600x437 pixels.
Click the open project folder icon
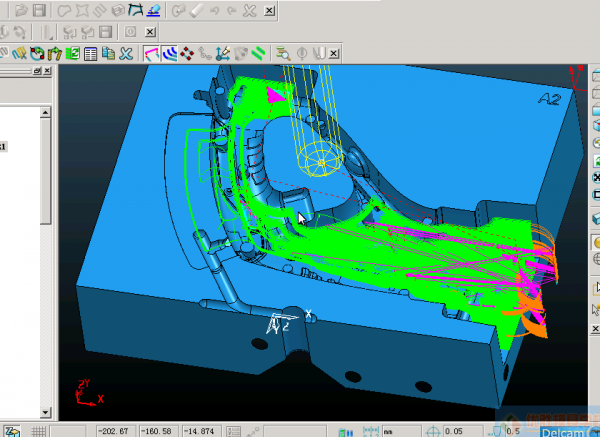pyautogui.click(x=20, y=11)
